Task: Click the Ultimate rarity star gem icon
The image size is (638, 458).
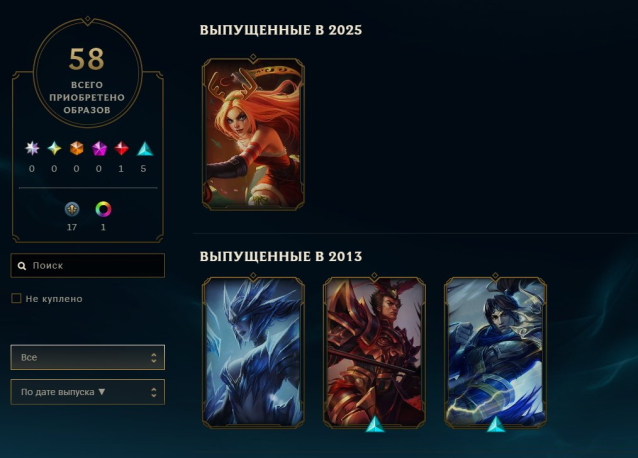Action: pos(54,148)
